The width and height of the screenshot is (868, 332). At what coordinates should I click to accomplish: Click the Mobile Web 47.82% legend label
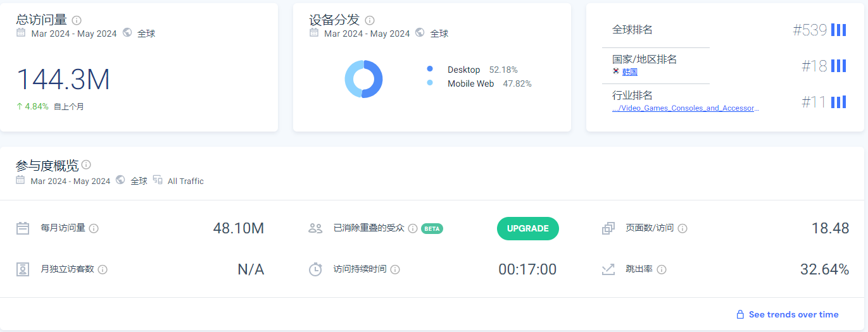coord(489,83)
